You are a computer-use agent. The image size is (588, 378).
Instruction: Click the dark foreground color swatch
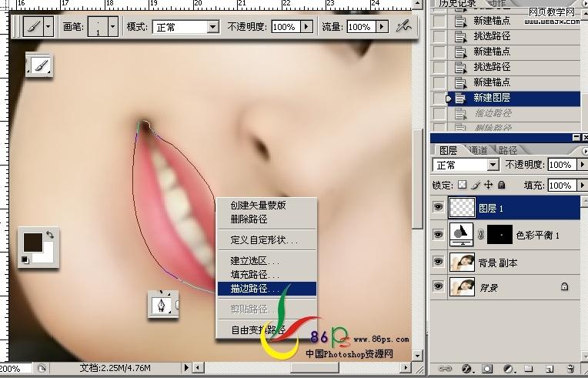point(32,243)
